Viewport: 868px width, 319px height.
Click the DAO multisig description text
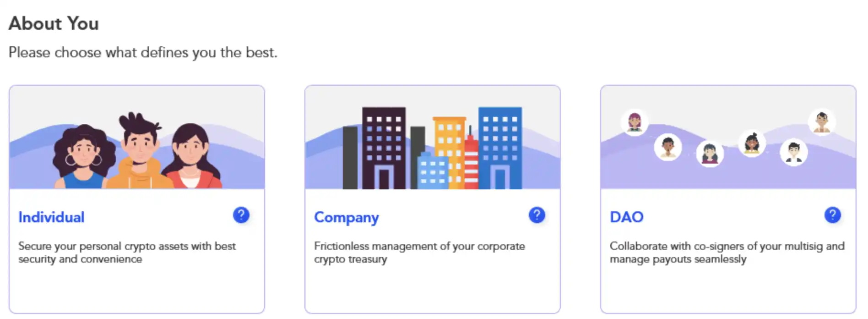(727, 253)
